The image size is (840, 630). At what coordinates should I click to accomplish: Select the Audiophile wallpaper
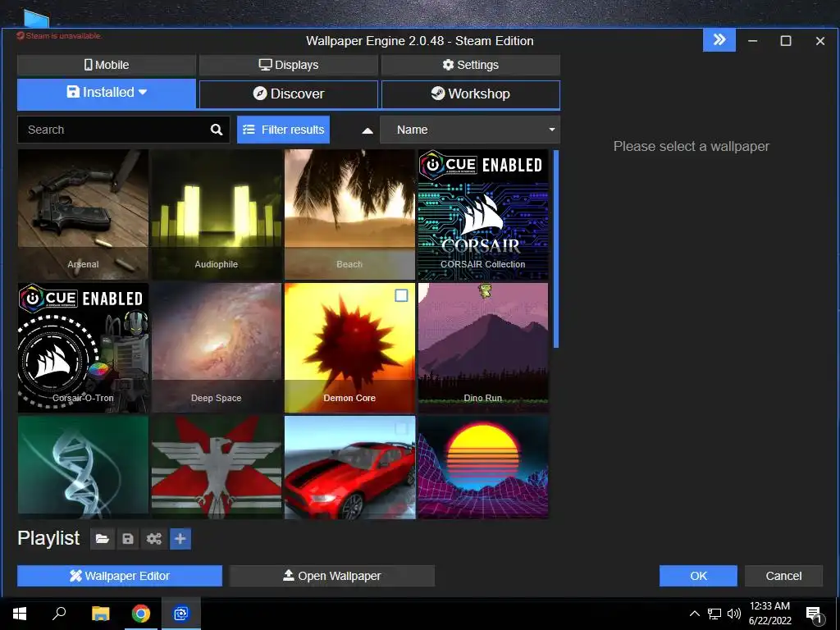[x=217, y=215]
